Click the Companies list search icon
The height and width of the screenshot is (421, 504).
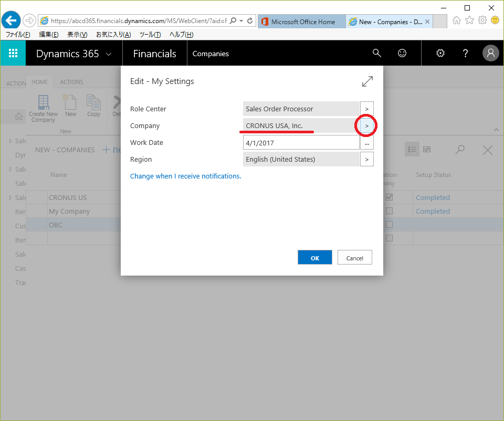[x=460, y=150]
